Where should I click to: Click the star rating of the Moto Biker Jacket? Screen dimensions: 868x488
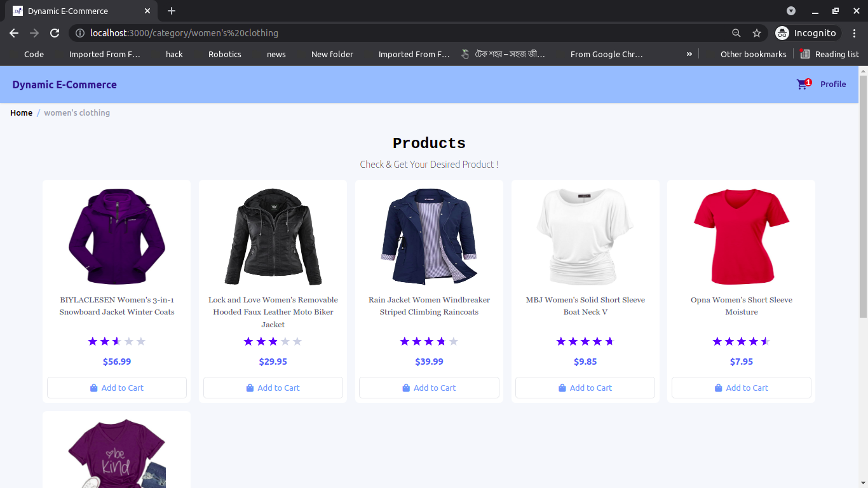[x=273, y=341]
